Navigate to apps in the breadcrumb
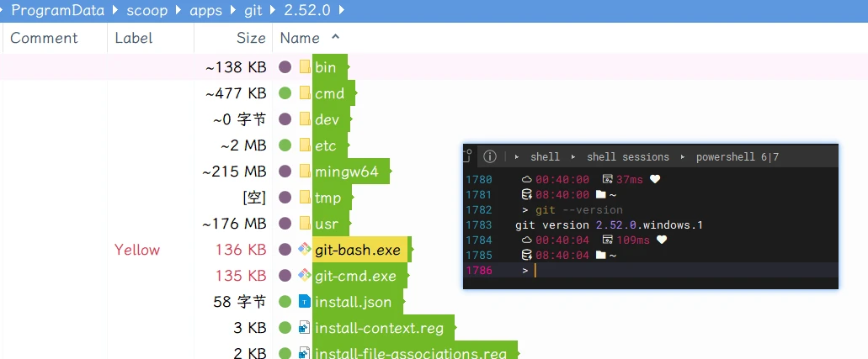Image resolution: width=868 pixels, height=359 pixels. coord(206,11)
